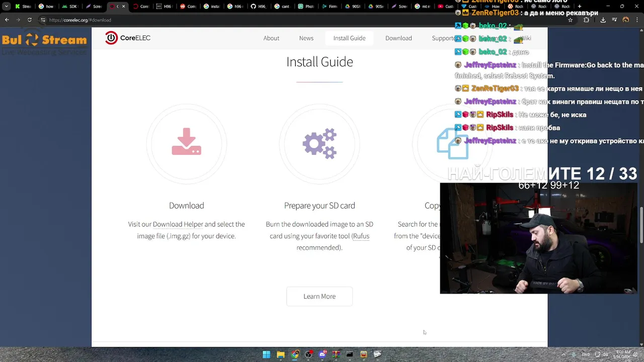
Task: Open the site information icon in address bar
Action: (43, 20)
